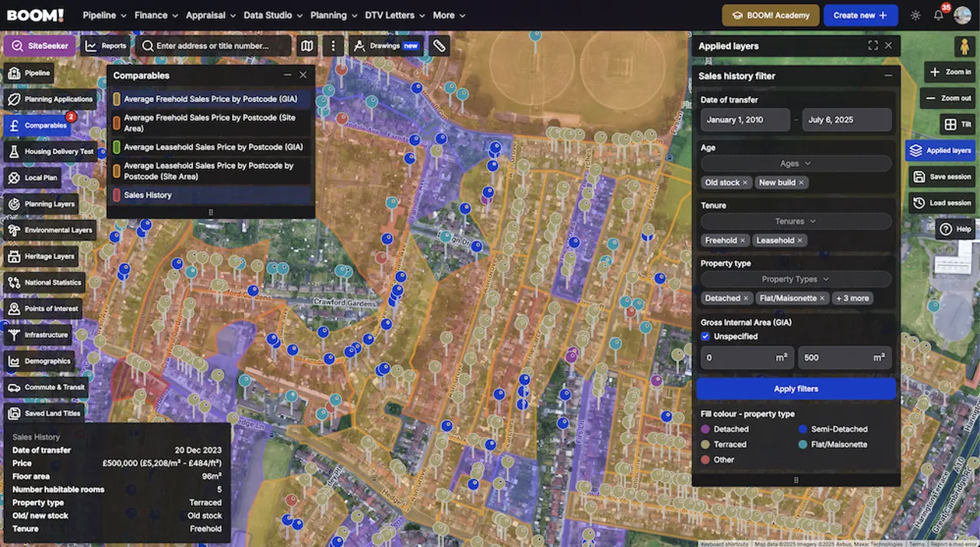The width and height of the screenshot is (980, 547).
Task: Click the Apply filters button
Action: point(796,388)
